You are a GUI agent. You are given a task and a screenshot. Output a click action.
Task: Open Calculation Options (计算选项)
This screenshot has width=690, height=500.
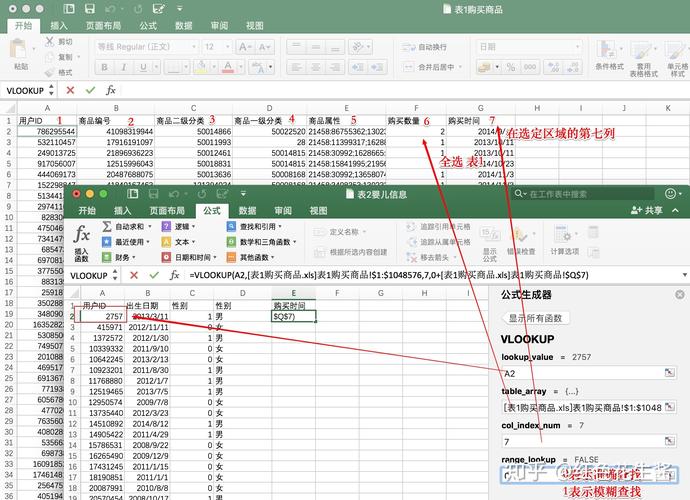coord(565,240)
